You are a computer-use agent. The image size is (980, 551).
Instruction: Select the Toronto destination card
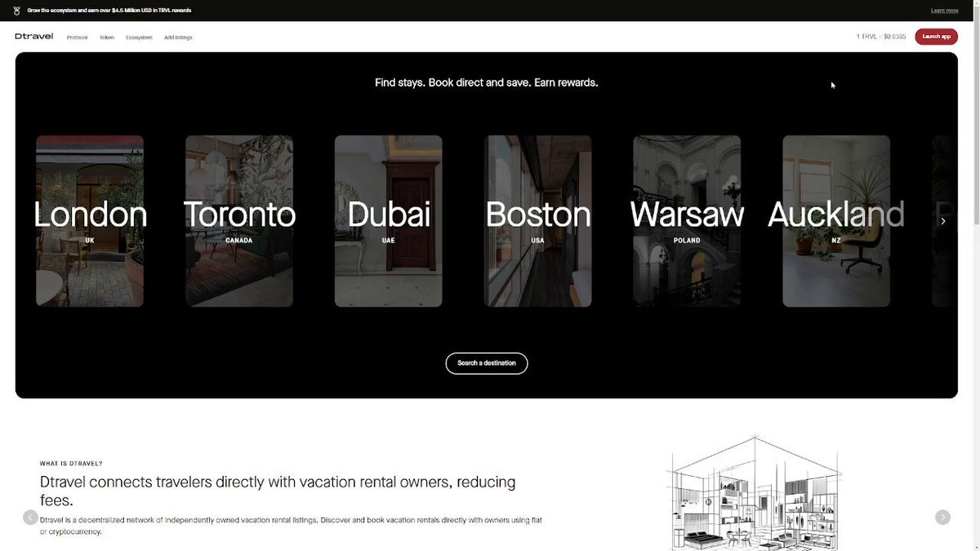click(239, 221)
